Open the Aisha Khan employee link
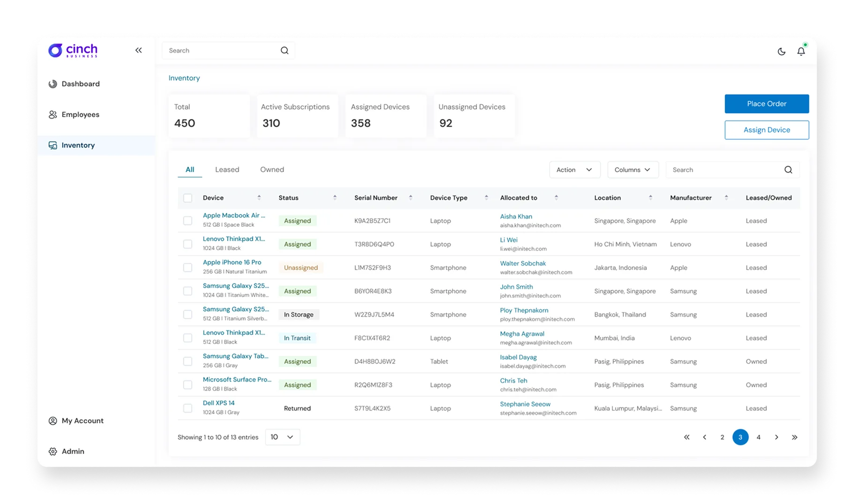854x504 pixels. pos(516,216)
